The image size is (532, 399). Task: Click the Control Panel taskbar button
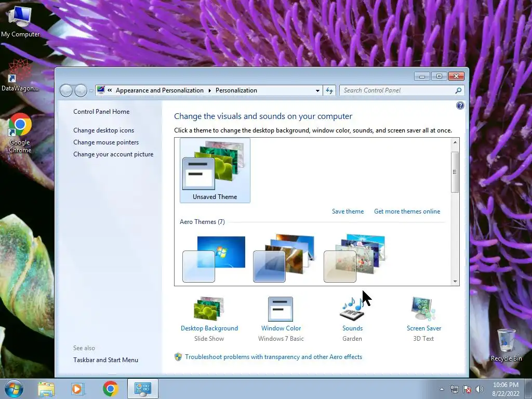click(x=142, y=389)
